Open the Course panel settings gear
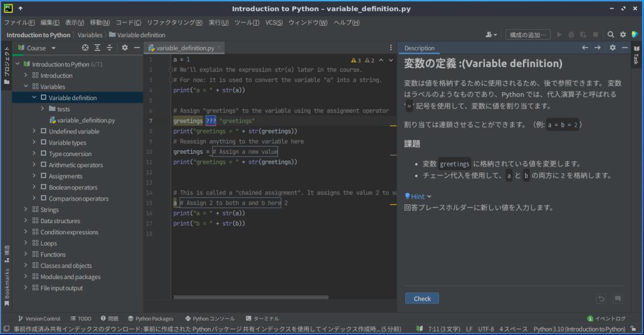The height and width of the screenshot is (335, 644). pyautogui.click(x=125, y=48)
